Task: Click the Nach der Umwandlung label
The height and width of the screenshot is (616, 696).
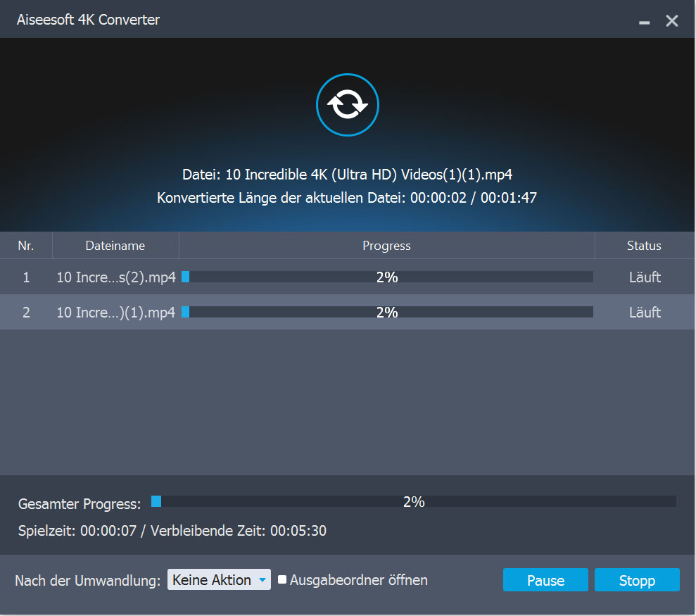Action: (88, 581)
